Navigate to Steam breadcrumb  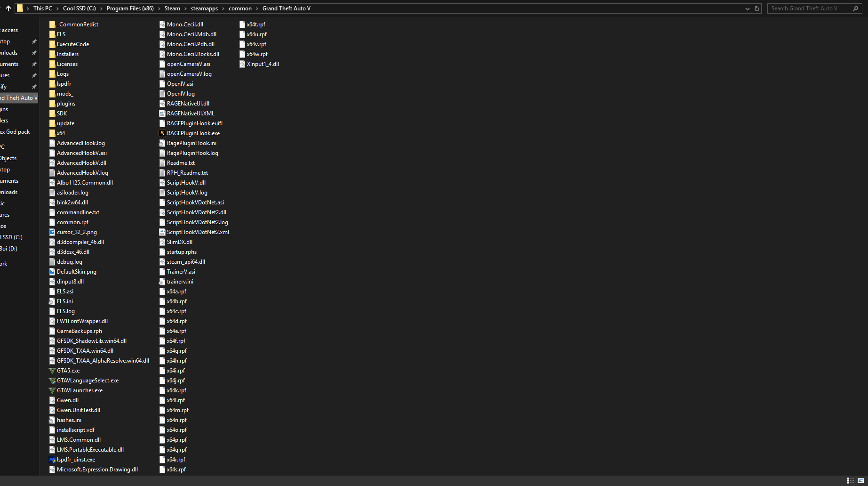click(172, 8)
